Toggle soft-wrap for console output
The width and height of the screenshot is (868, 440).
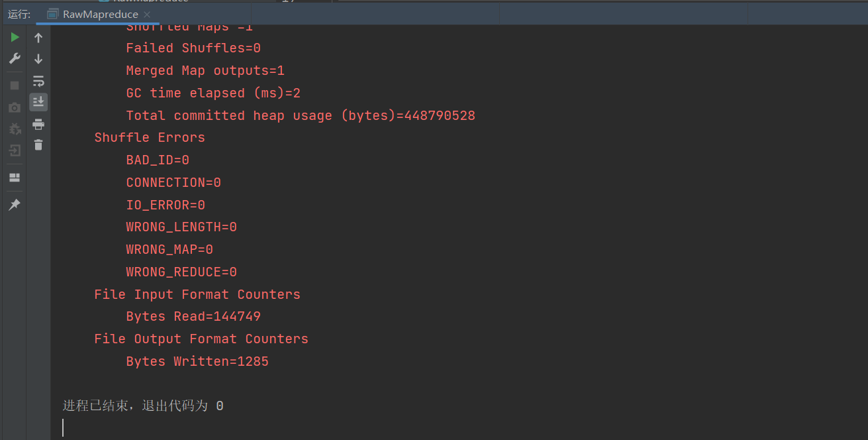pos(38,81)
